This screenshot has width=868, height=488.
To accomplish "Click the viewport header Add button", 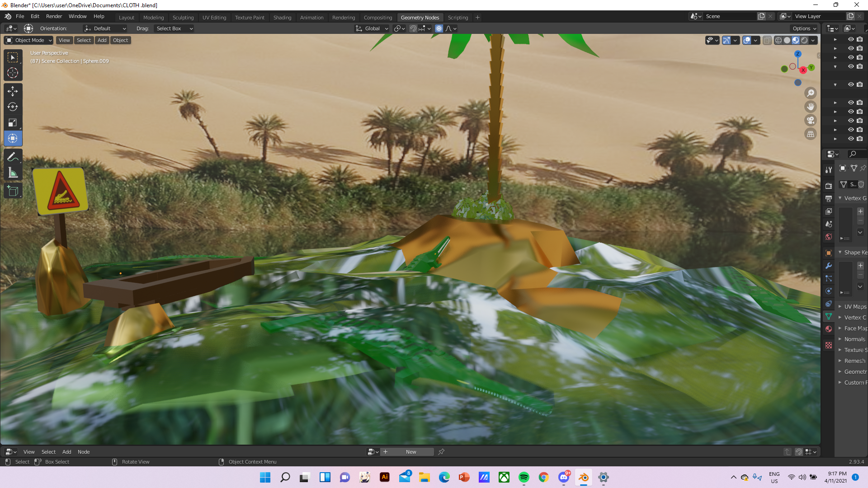I will click(x=102, y=40).
